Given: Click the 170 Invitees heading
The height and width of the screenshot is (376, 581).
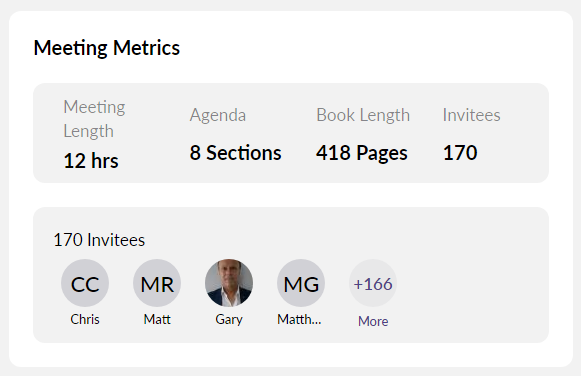Looking at the screenshot, I should point(99,240).
